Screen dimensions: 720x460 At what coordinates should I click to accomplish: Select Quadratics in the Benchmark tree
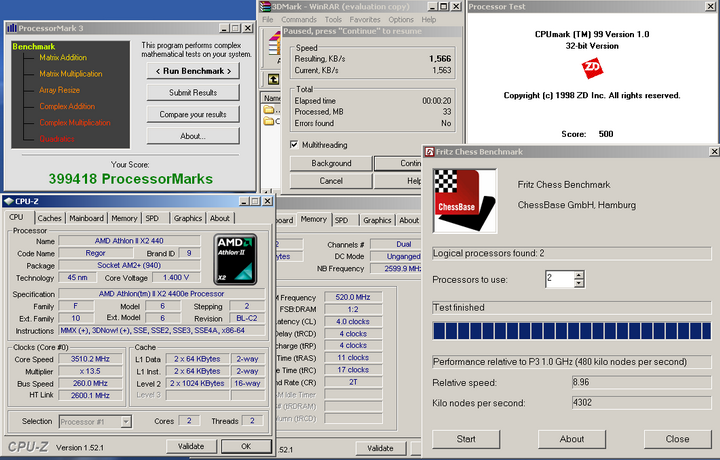[x=57, y=139]
